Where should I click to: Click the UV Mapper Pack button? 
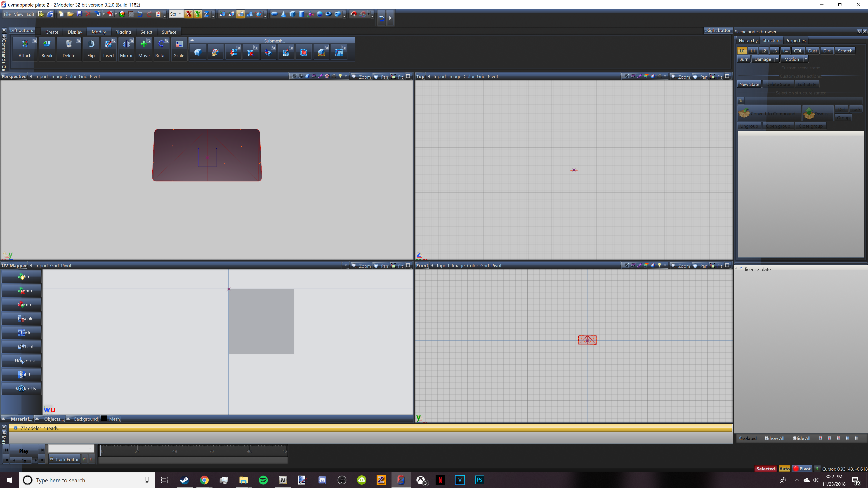tap(21, 332)
